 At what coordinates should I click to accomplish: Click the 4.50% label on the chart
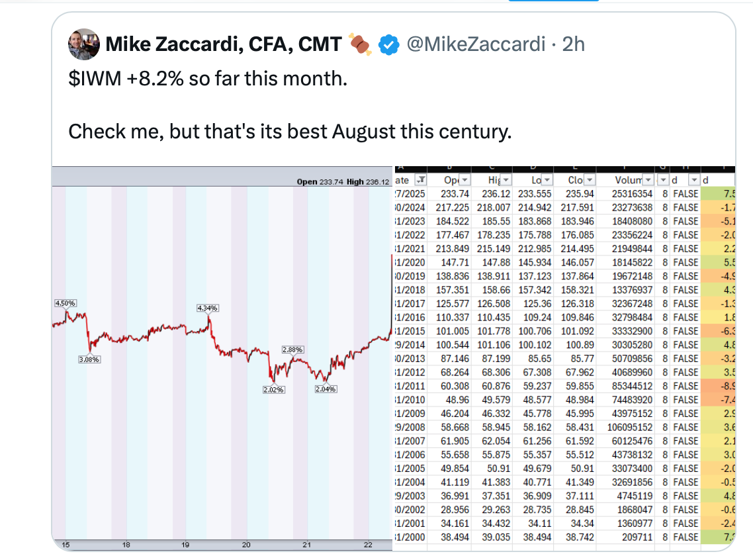coord(65,303)
